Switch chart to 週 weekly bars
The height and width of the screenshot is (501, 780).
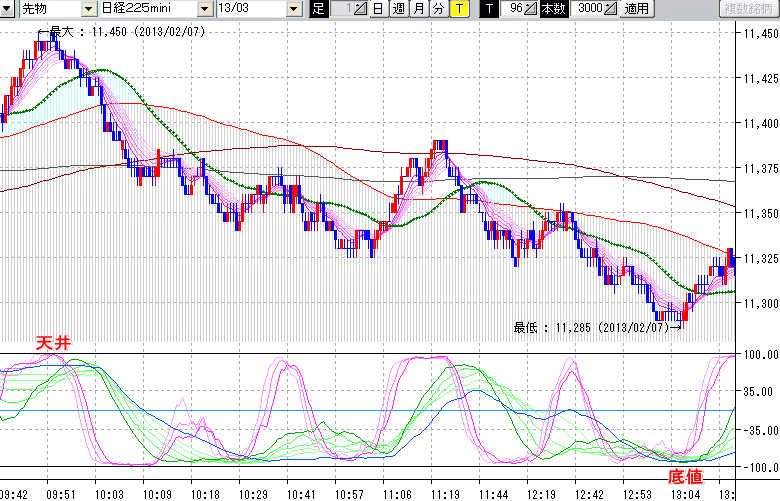[397, 9]
